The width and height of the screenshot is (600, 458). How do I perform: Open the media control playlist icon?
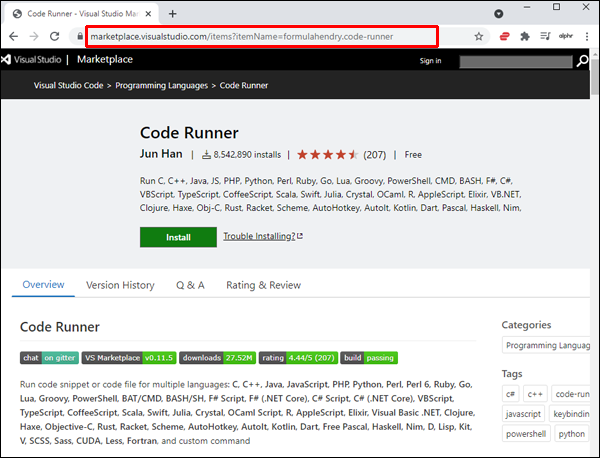[545, 36]
